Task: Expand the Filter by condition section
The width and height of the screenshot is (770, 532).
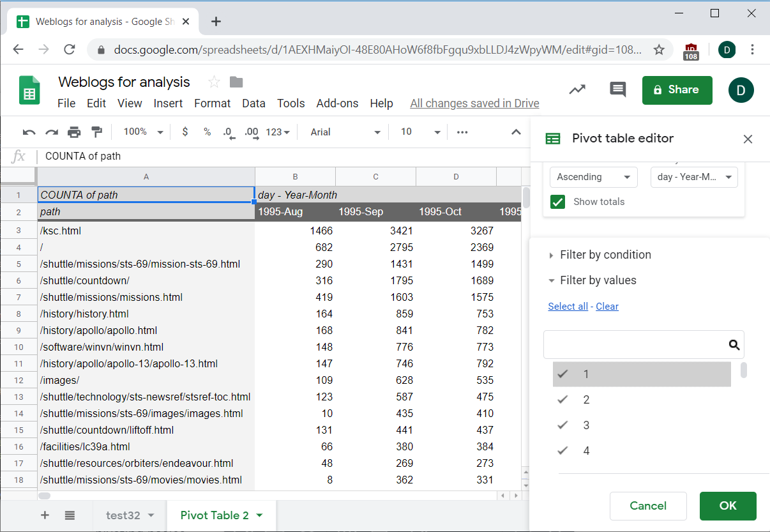Action: 605,255
